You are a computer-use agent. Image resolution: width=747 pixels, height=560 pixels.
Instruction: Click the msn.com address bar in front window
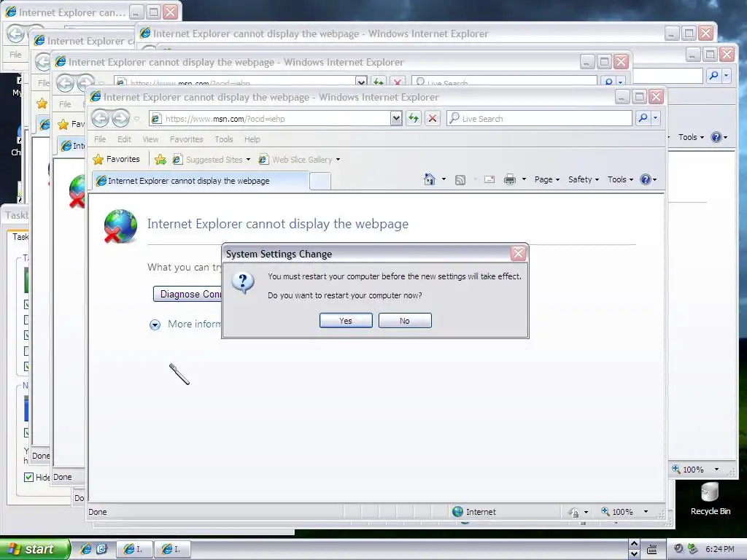pyautogui.click(x=271, y=119)
